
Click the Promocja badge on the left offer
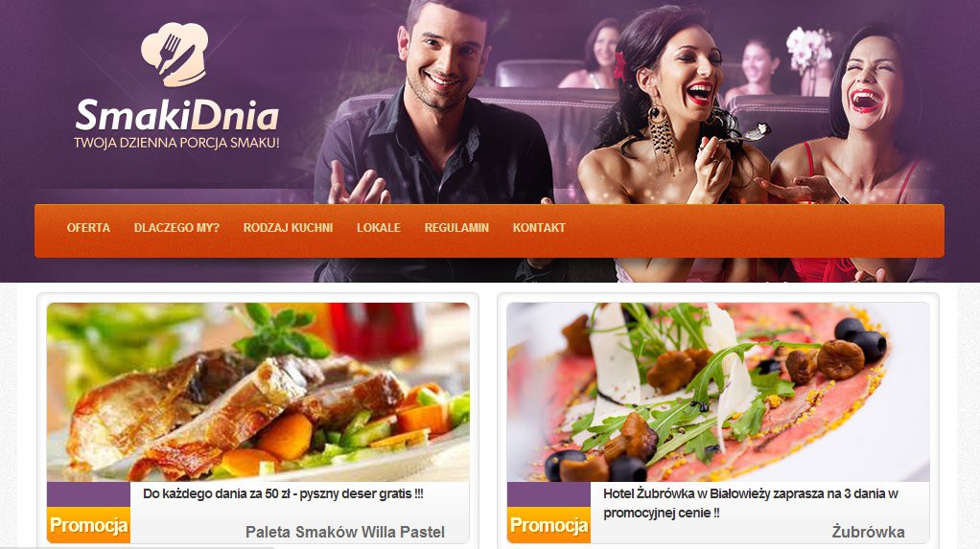coord(89,525)
